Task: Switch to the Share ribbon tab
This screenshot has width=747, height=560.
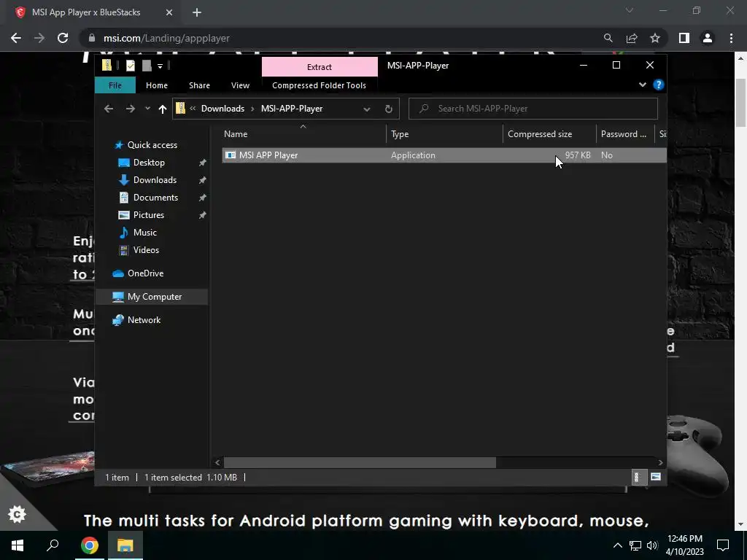Action: [x=199, y=85]
